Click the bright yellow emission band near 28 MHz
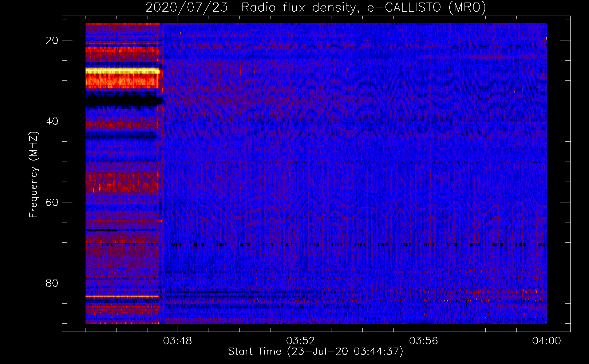This screenshot has width=589, height=364. click(x=123, y=71)
